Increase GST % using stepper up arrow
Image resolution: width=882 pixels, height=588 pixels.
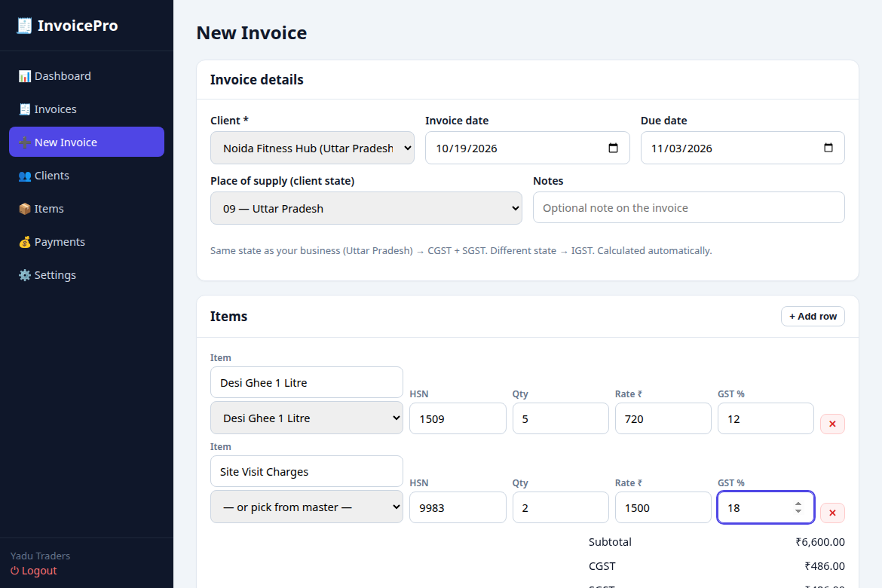pos(798,504)
